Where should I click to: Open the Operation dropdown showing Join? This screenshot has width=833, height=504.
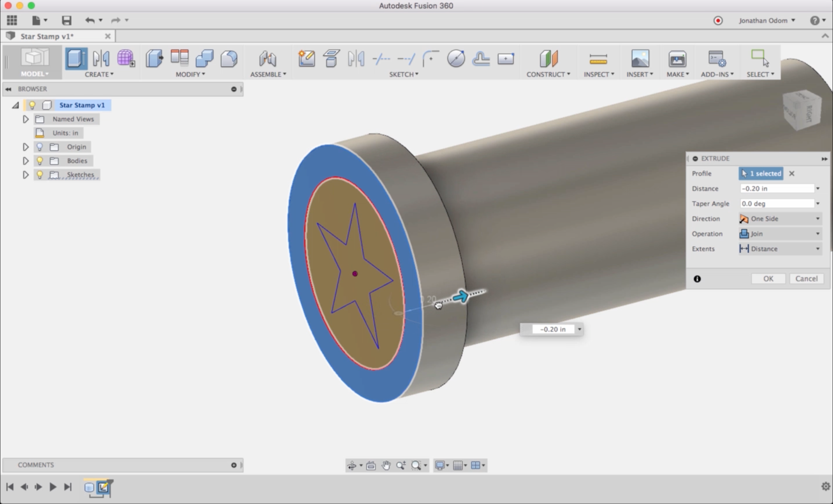780,233
